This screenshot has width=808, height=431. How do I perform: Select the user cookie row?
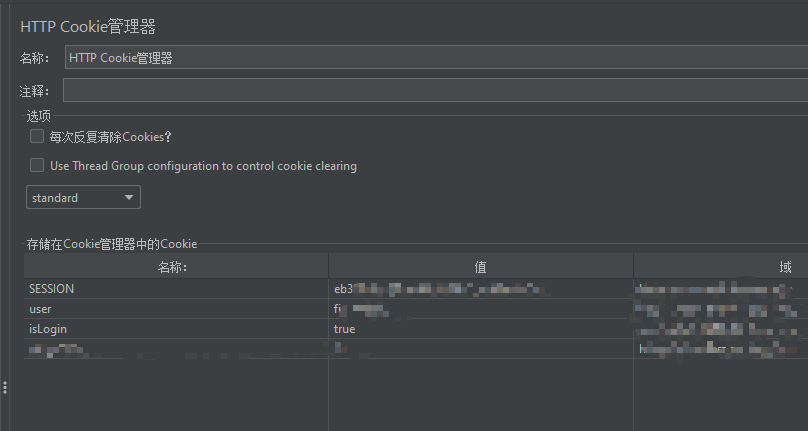[416, 309]
